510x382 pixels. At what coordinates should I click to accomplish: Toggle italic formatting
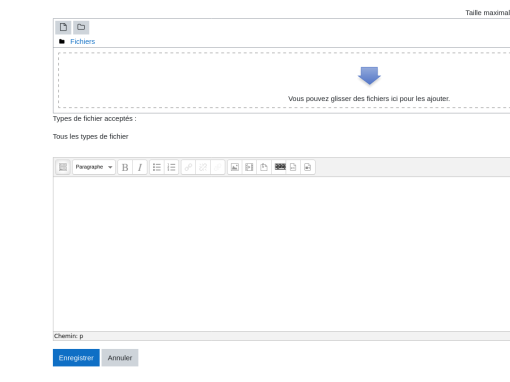pyautogui.click(x=140, y=167)
